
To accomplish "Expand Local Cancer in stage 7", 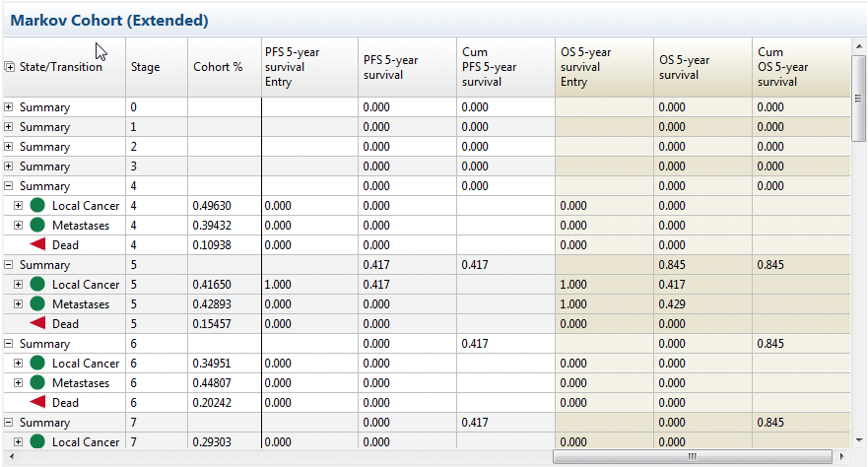I will 19,441.
